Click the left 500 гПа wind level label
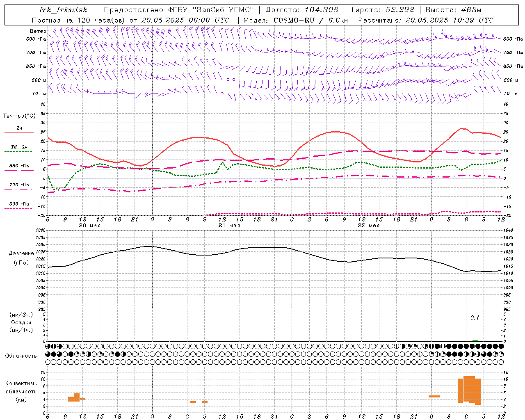The height and width of the screenshot is (420, 525). pos(36,39)
